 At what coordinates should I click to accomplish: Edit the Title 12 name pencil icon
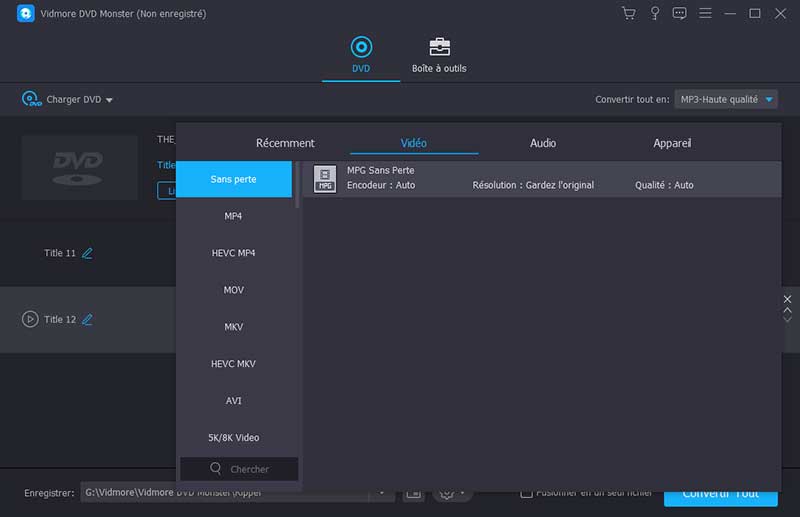coord(87,319)
